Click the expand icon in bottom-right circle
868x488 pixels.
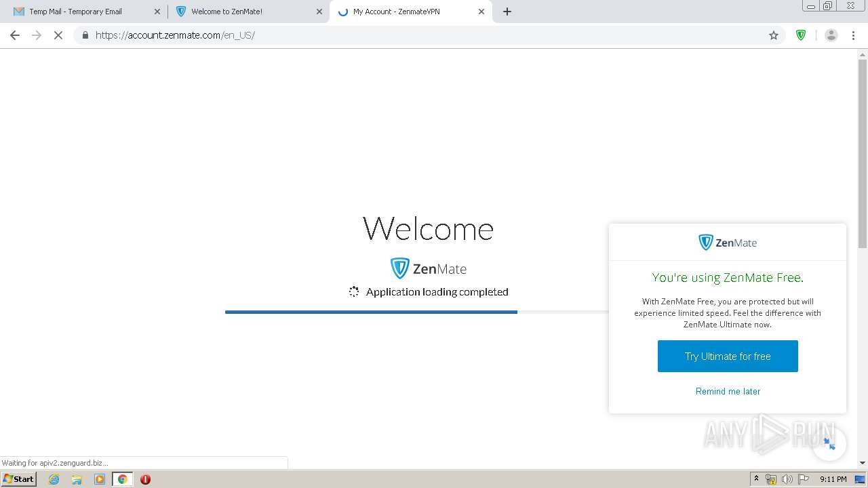pyautogui.click(x=829, y=443)
